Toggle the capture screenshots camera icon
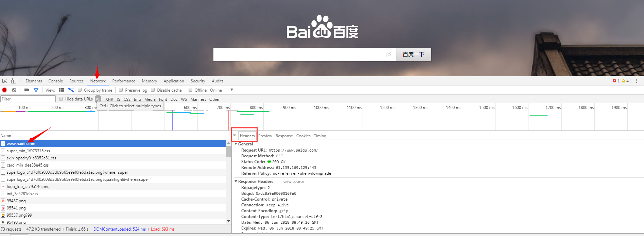The width and height of the screenshot is (644, 236). pyautogui.click(x=27, y=90)
